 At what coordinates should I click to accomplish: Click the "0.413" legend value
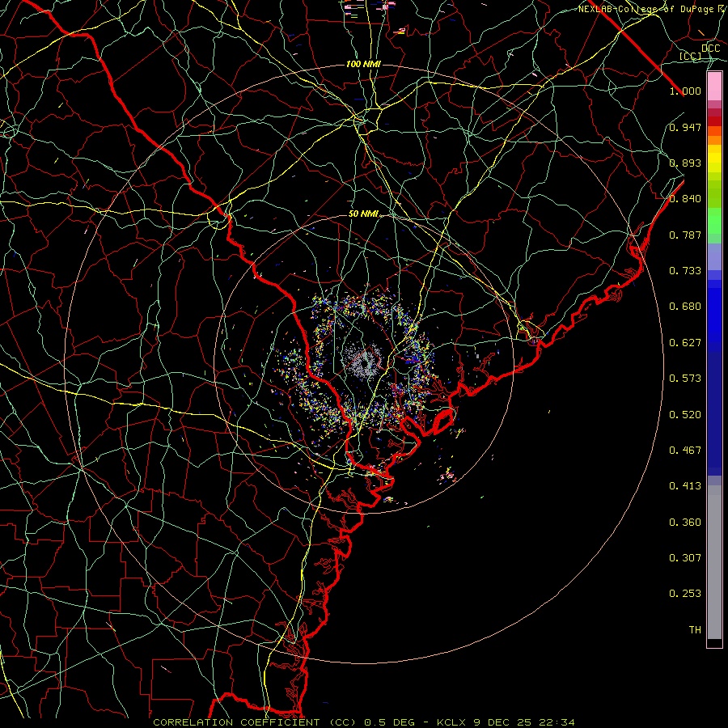click(685, 486)
